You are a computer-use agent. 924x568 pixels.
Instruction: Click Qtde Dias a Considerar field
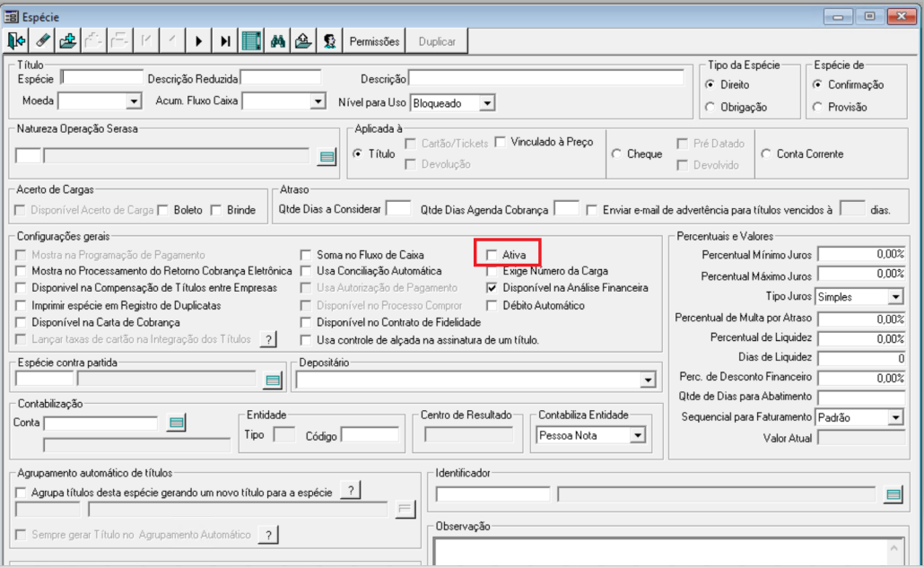pyautogui.click(x=398, y=208)
